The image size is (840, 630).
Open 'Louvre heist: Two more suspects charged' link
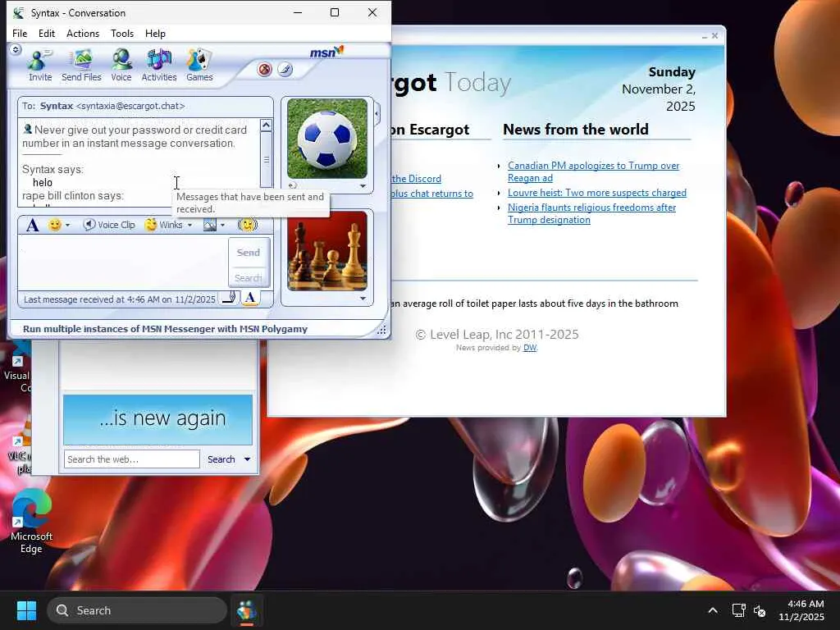[x=597, y=193]
